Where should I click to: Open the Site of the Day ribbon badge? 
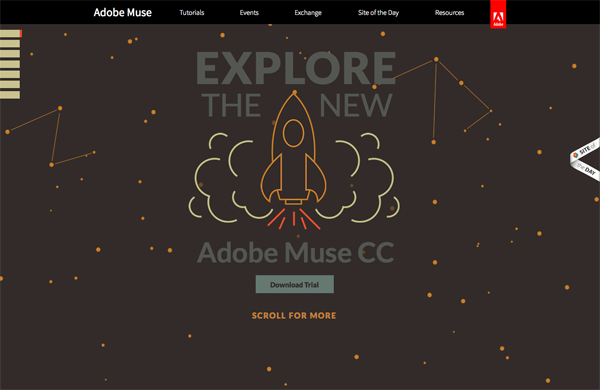pos(585,160)
